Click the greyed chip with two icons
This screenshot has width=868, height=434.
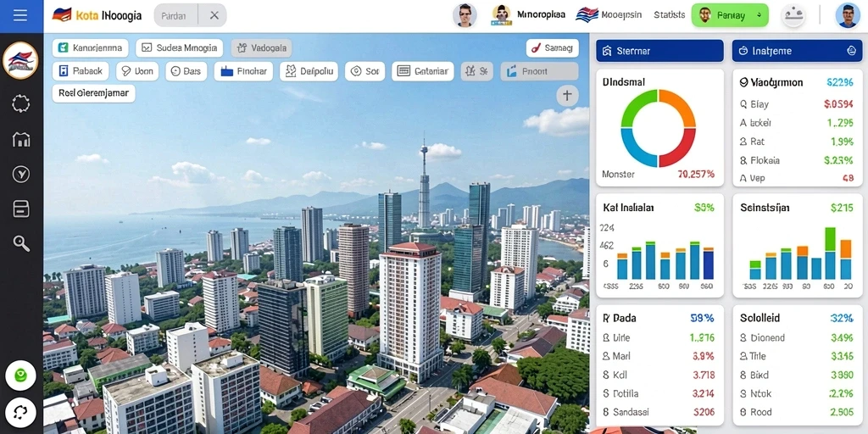(476, 71)
